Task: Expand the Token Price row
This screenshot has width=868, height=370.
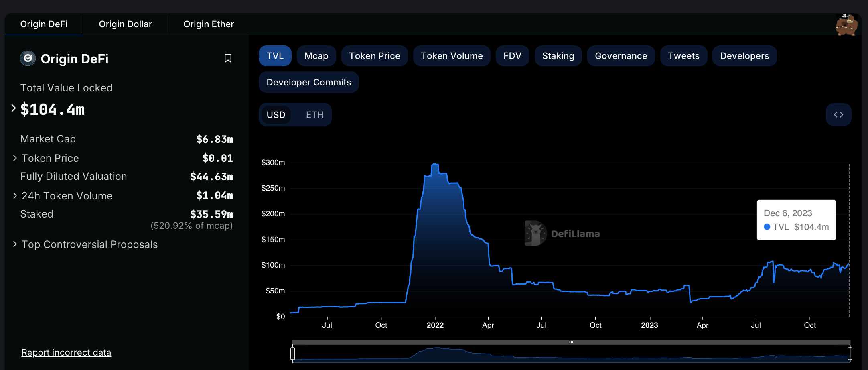Action: [15, 158]
